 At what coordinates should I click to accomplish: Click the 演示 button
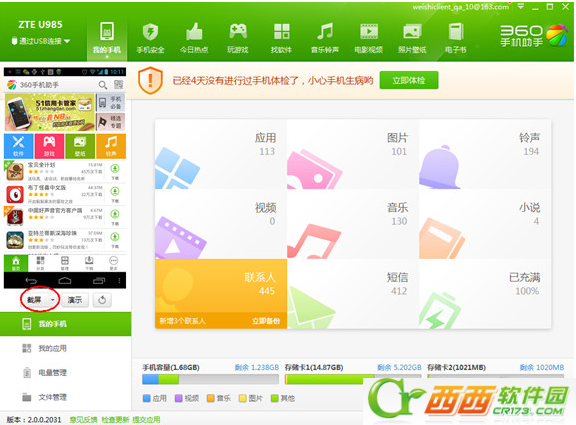(x=75, y=300)
